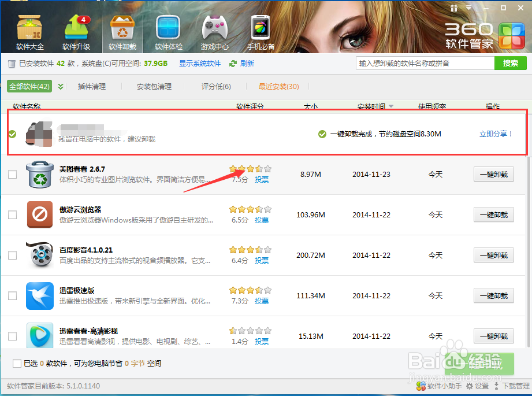Switch to 插件清理 tab
Viewport: 532px width, 396px height.
tap(92, 87)
